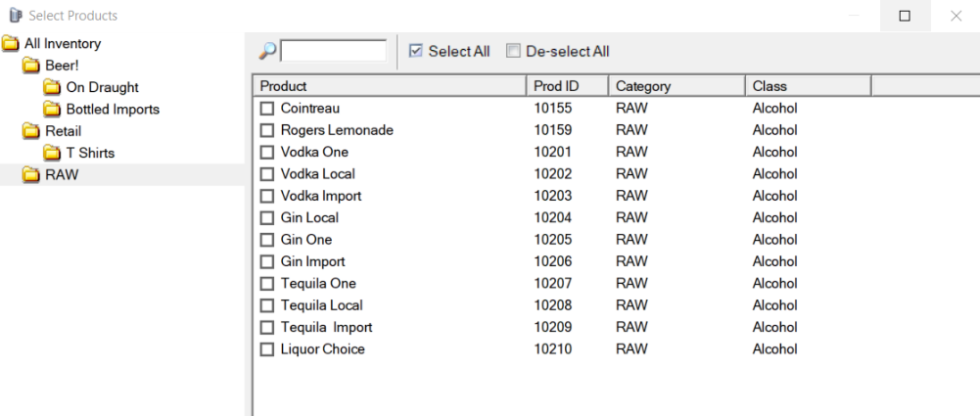This screenshot has width=980, height=416.
Task: Enable the Gin Import checkbox
Action: [x=267, y=261]
